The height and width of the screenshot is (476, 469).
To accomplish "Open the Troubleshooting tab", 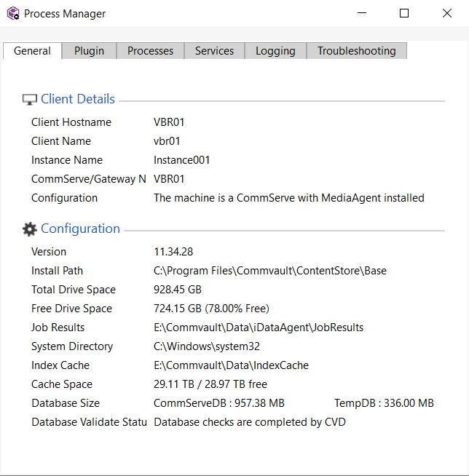I will click(356, 51).
